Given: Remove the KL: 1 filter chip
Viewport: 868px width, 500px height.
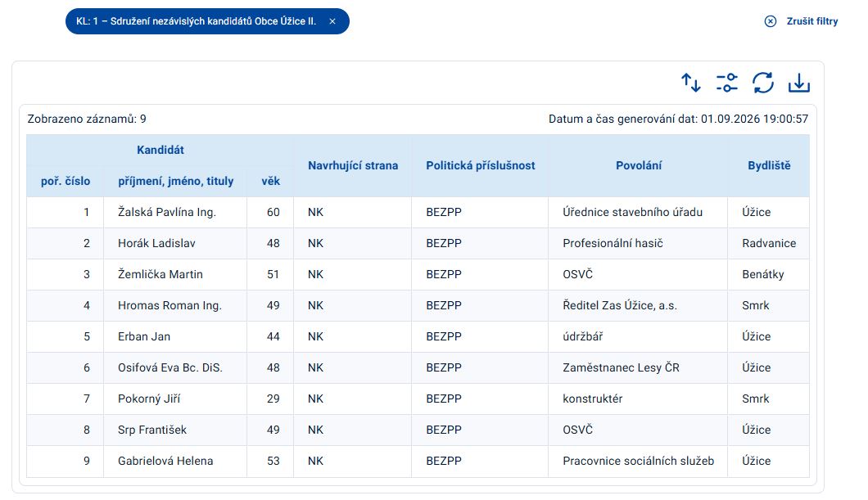Looking at the screenshot, I should point(332,21).
